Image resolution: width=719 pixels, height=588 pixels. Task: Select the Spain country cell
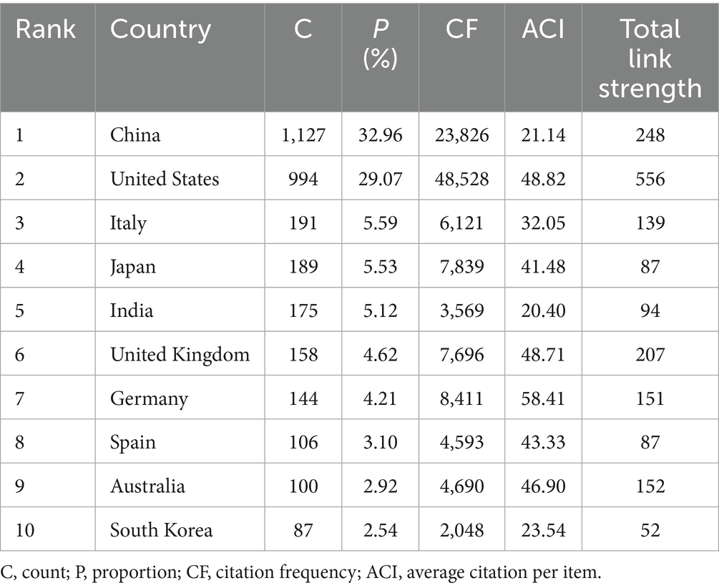click(132, 442)
